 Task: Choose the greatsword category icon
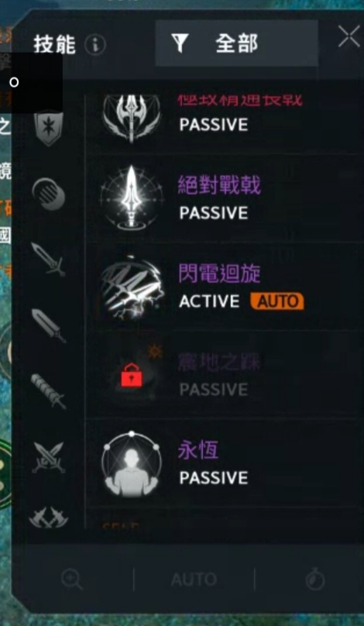click(48, 325)
